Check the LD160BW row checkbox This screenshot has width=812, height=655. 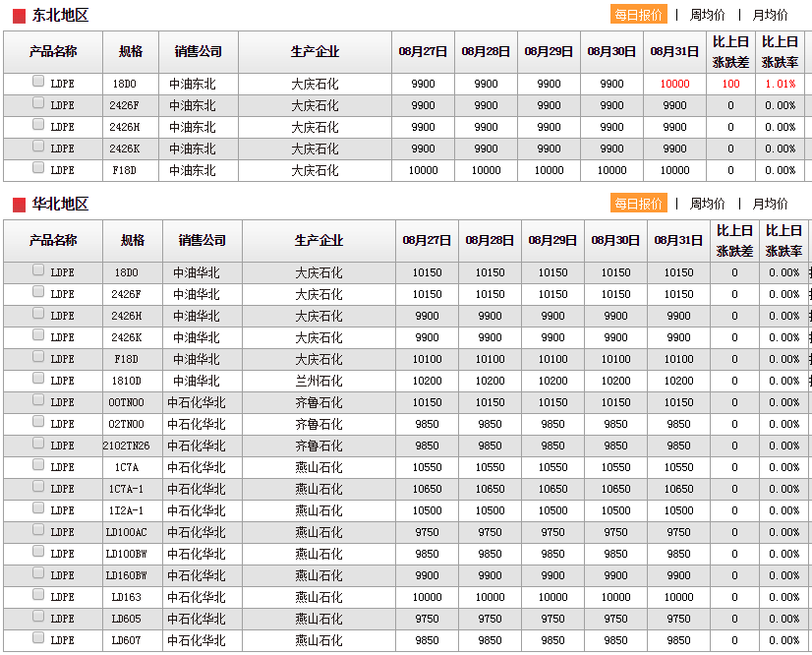tap(37, 573)
